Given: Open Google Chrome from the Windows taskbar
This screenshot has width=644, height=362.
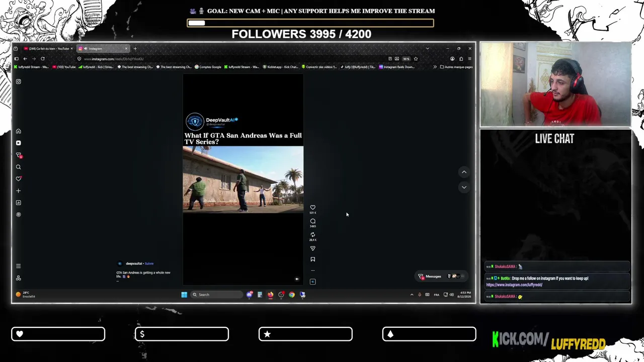Looking at the screenshot, I should [x=292, y=295].
